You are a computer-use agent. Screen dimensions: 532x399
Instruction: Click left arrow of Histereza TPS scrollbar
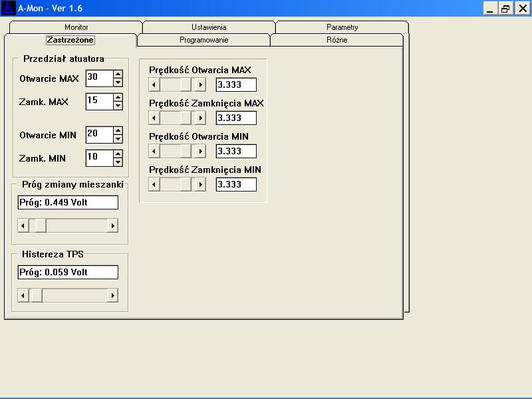pos(23,295)
